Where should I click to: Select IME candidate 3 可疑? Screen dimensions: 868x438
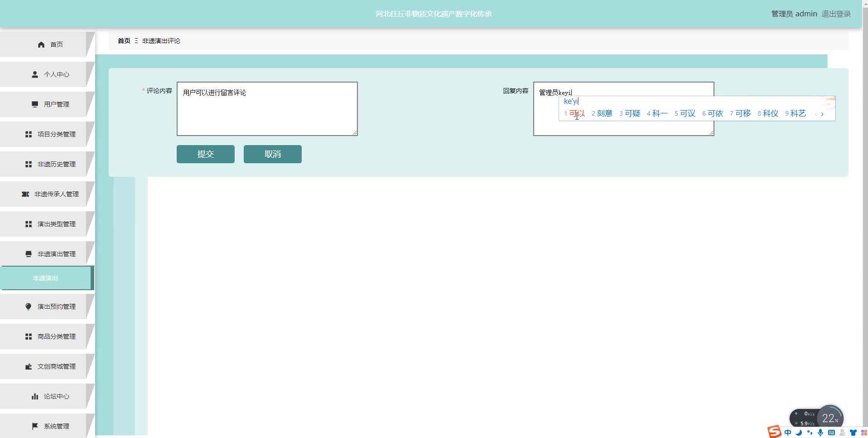tap(630, 113)
